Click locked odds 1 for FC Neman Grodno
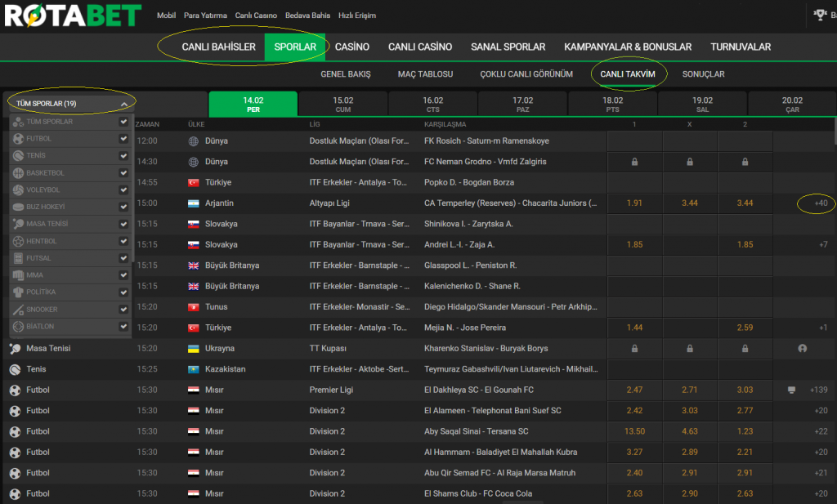The height and width of the screenshot is (504, 837). click(x=634, y=162)
